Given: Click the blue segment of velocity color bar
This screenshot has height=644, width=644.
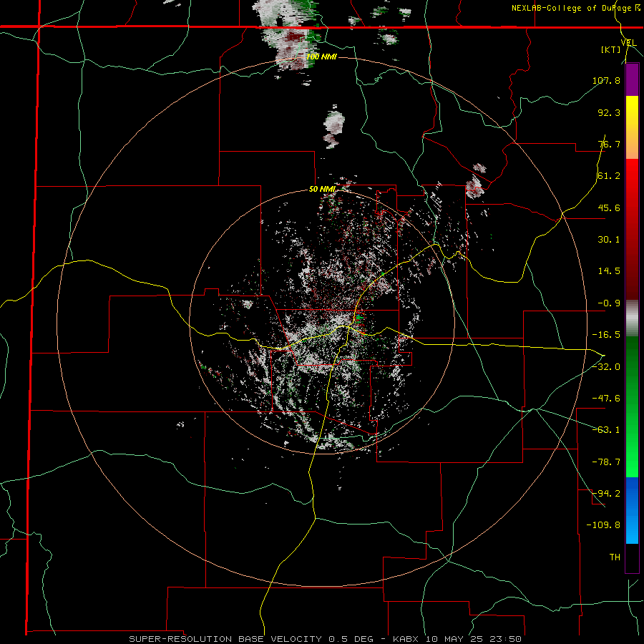Looking at the screenshot, I should pos(632,510).
